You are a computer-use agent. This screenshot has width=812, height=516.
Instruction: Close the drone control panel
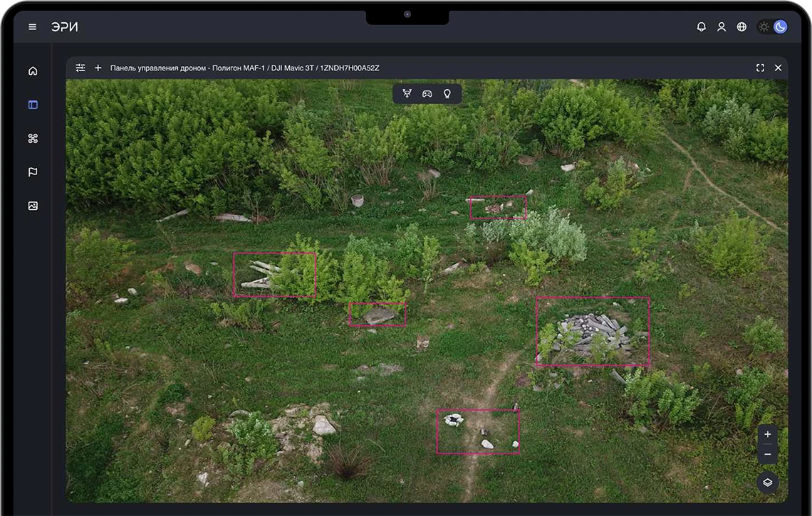778,68
